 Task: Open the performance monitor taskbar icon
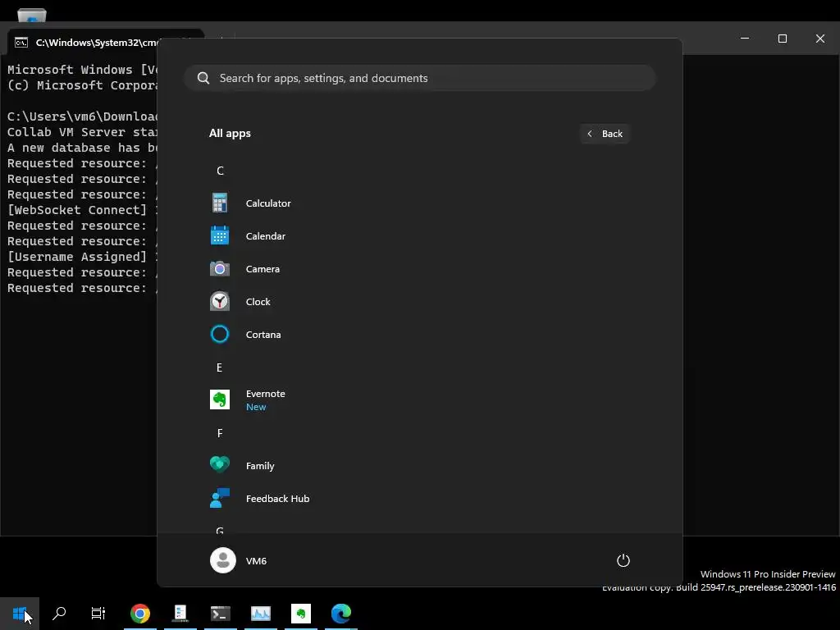(261, 614)
